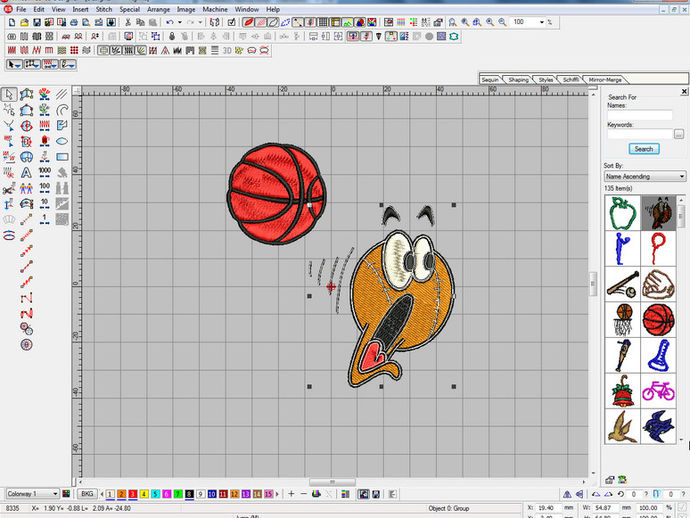Switch to the Mirror-Merge tab
690x518 pixels.
click(605, 80)
